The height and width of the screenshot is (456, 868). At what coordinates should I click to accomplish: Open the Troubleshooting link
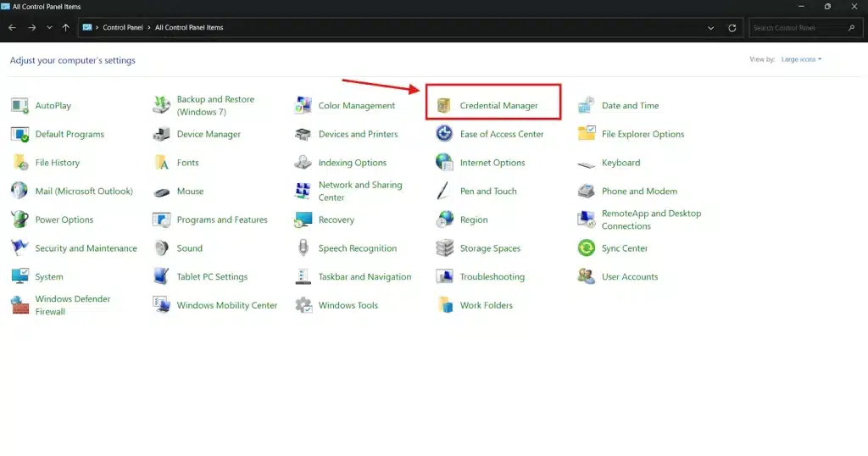[492, 276]
